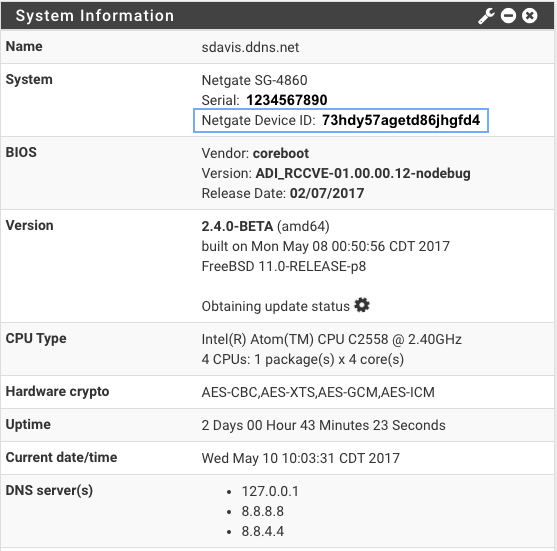
Task: Open the widget settings wrench icon
Action: [486, 16]
